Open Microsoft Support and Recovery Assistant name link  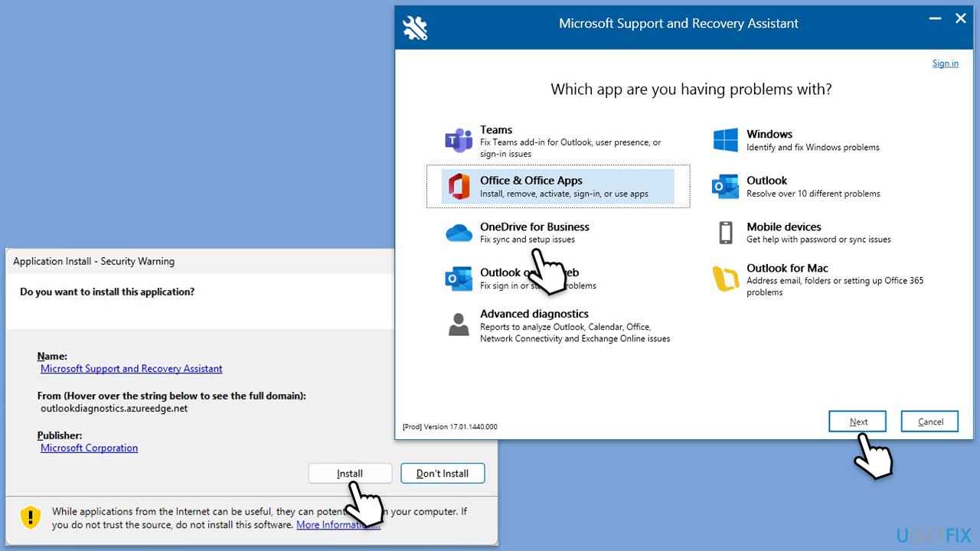(x=132, y=369)
